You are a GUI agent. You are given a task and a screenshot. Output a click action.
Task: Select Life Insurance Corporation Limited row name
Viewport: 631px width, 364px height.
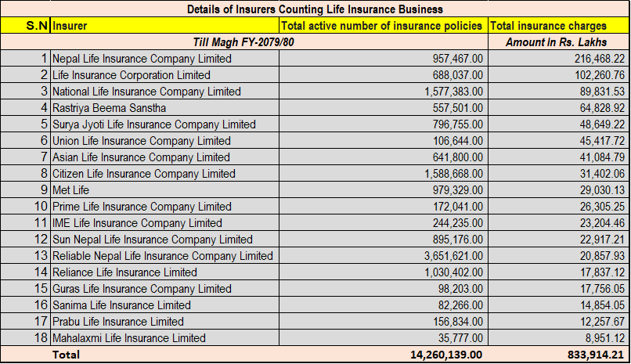tap(132, 75)
